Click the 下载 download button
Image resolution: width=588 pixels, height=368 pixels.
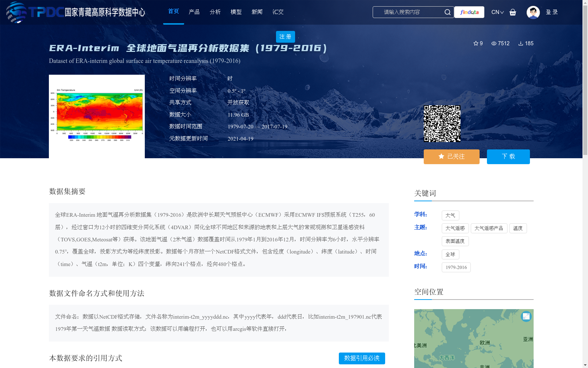(508, 157)
